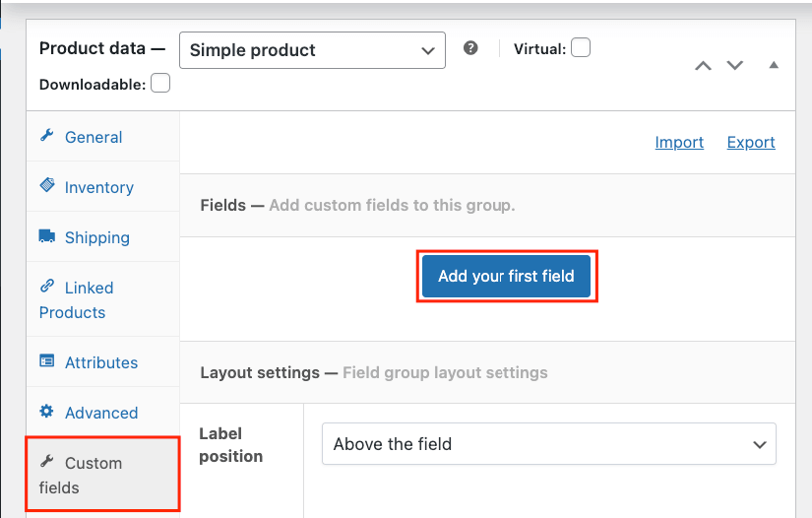Click the help question mark icon
This screenshot has height=518, width=812.
[470, 47]
